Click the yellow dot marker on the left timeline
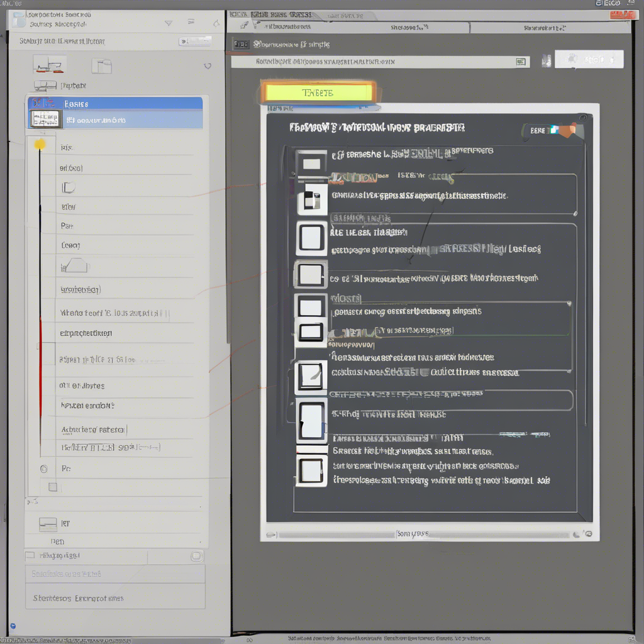 tap(40, 143)
